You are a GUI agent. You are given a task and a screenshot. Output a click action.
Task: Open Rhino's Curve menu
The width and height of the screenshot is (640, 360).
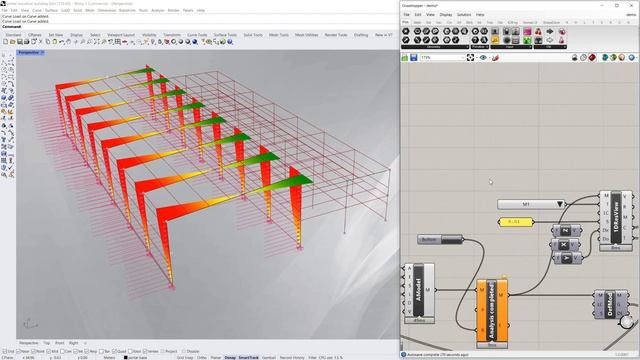tap(37, 10)
